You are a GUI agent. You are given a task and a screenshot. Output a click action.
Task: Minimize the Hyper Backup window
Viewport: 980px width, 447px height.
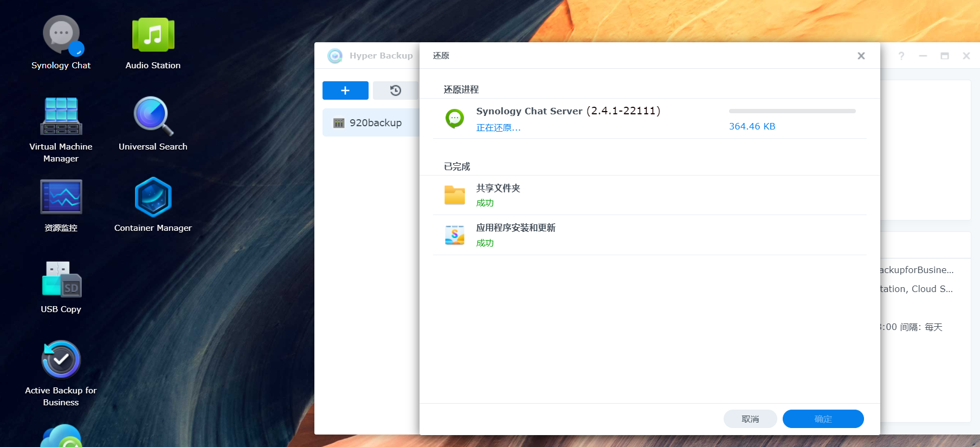[x=923, y=56]
